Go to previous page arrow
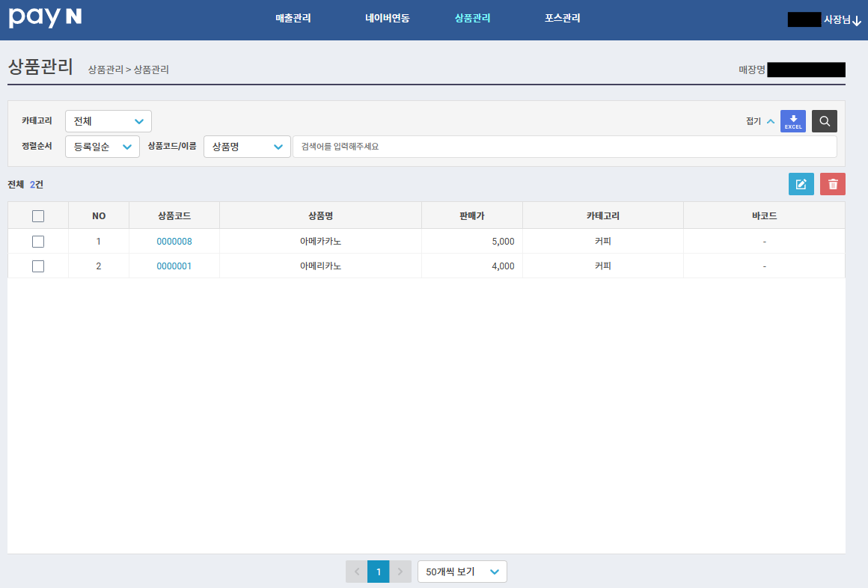This screenshot has width=868, height=588. (x=357, y=572)
